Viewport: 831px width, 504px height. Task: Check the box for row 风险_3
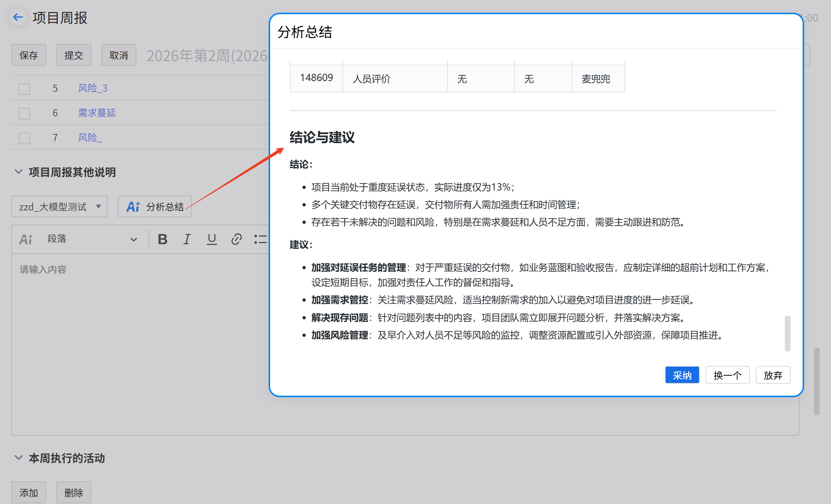(24, 89)
